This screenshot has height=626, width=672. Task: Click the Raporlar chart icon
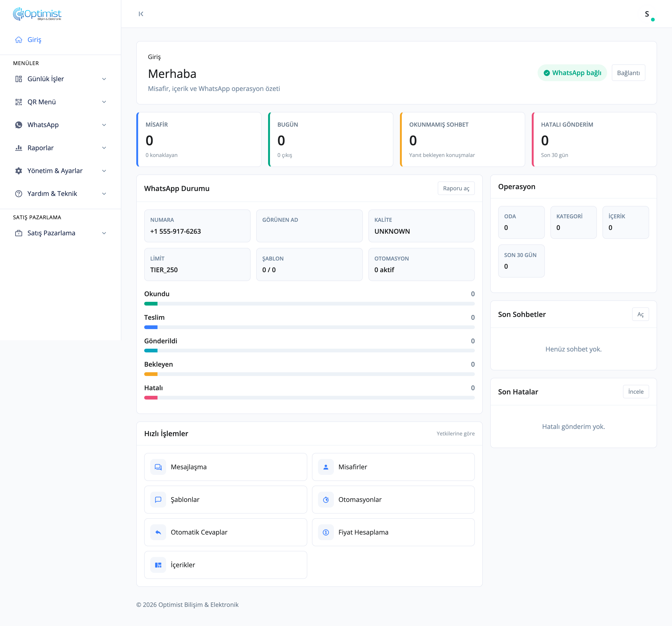click(x=19, y=148)
